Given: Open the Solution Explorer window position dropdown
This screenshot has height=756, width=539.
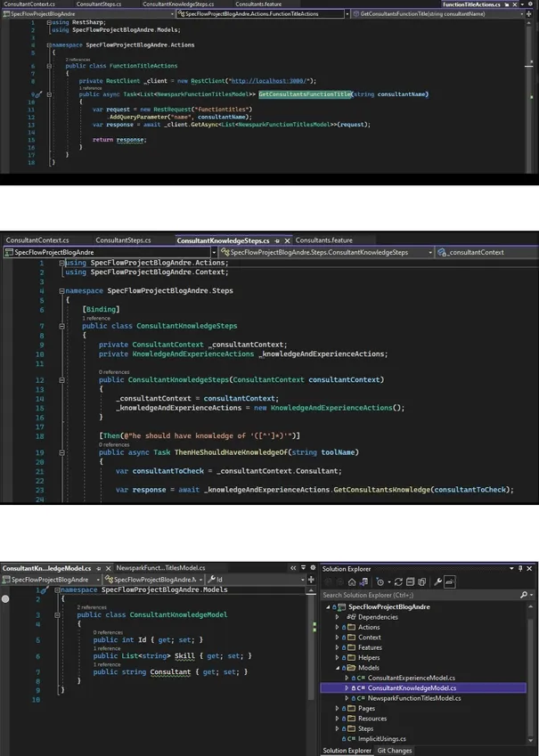Looking at the screenshot, I should (x=511, y=568).
